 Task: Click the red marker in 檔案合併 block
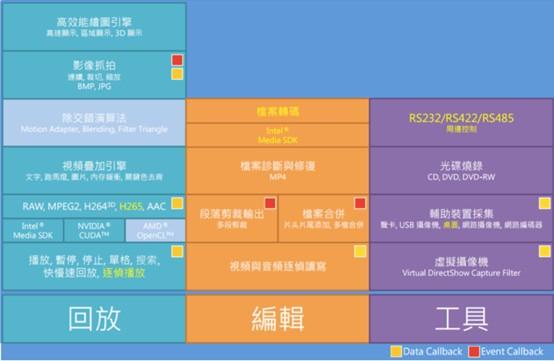pos(360,203)
